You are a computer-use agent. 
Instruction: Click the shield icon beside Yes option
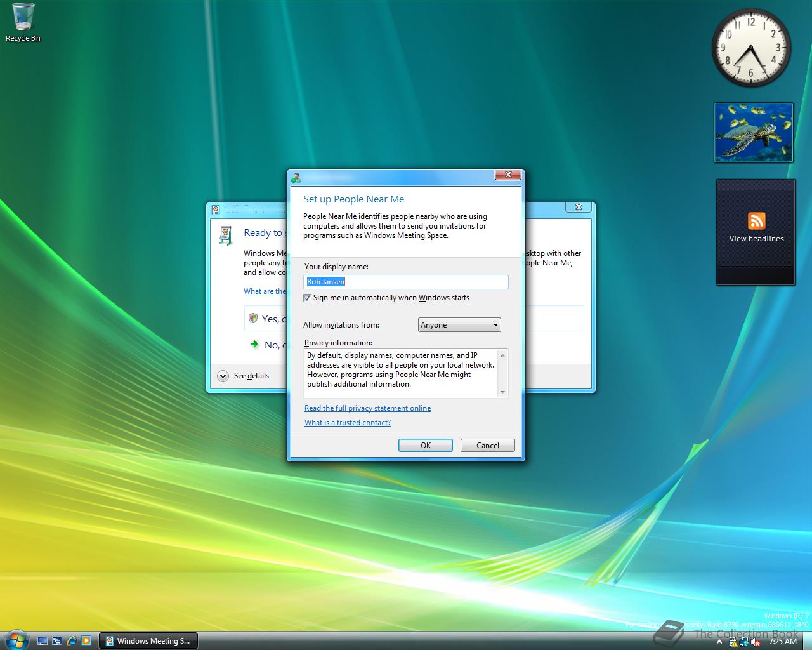pyautogui.click(x=253, y=318)
